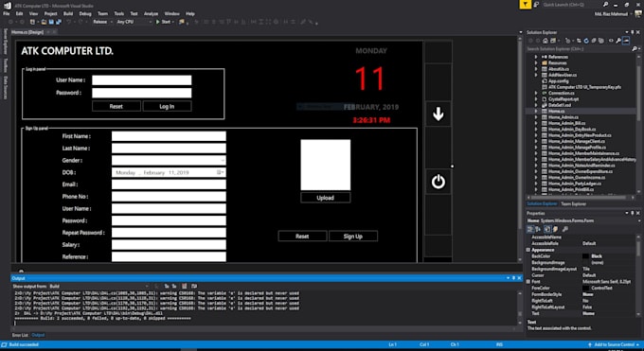Screen dimensions: 644x351
Task: Open the Debug menu
Action: point(85,13)
